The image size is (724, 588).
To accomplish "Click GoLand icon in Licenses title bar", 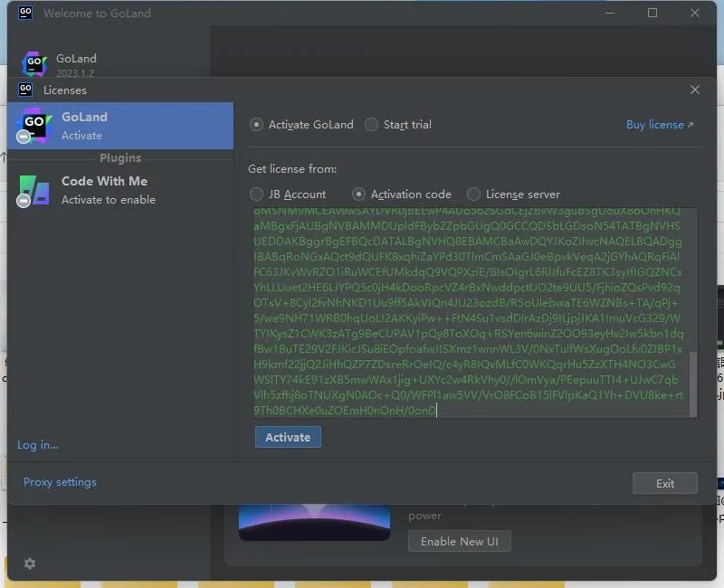I will tap(25, 89).
